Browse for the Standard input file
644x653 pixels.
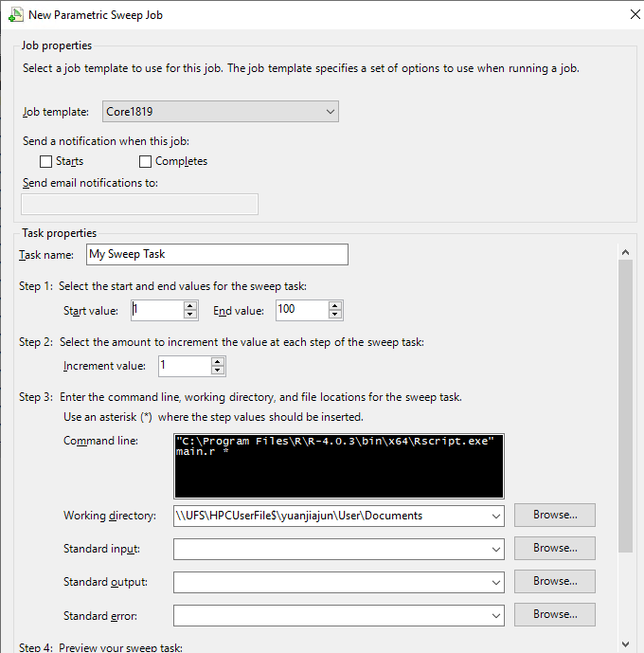[554, 549]
